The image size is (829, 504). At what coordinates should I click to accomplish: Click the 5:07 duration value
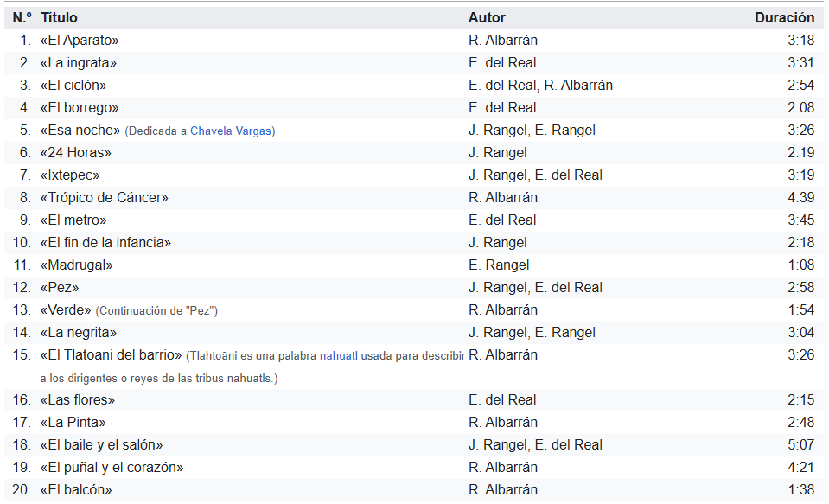(x=801, y=445)
